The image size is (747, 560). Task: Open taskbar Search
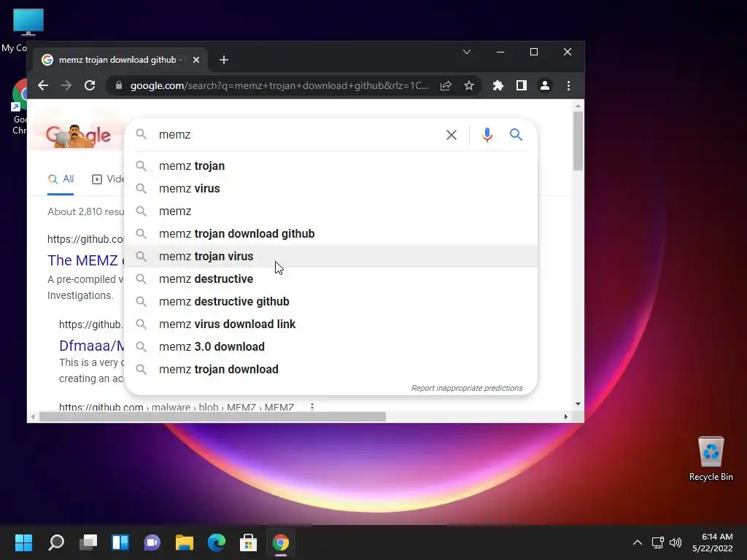pyautogui.click(x=56, y=542)
